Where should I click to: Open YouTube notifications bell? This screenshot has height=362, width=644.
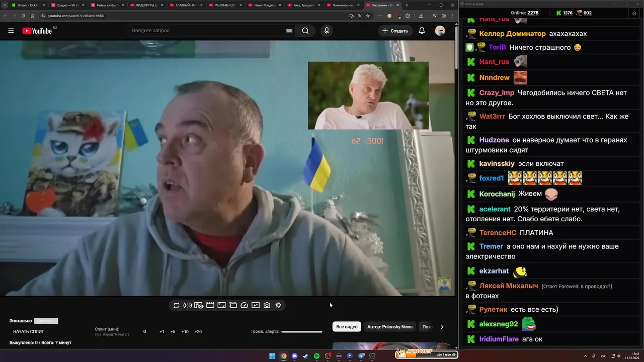coord(422,31)
